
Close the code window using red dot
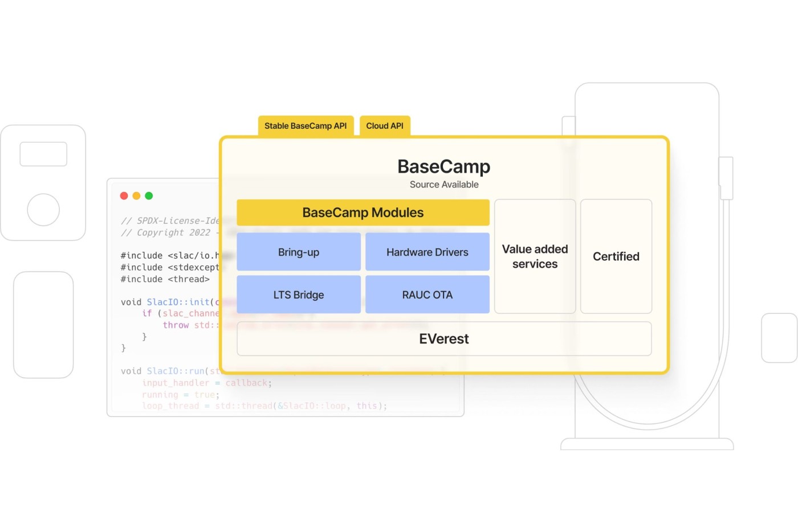(x=124, y=196)
